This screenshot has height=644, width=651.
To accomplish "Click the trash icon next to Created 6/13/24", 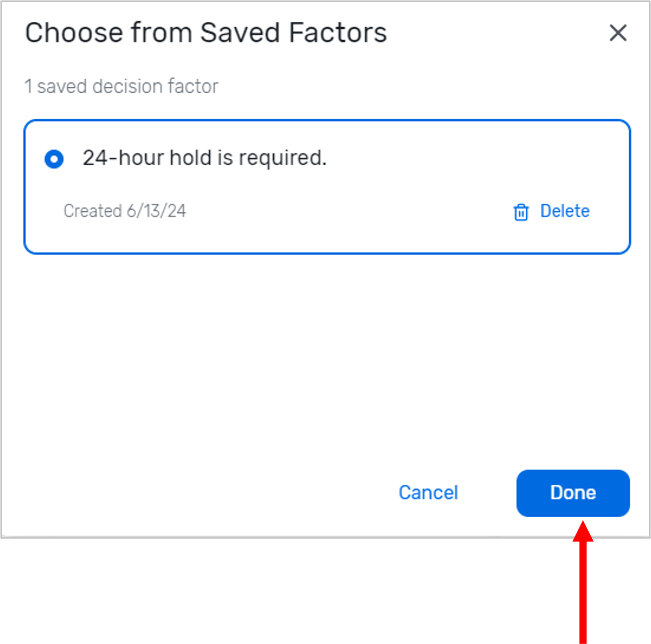I will click(521, 212).
